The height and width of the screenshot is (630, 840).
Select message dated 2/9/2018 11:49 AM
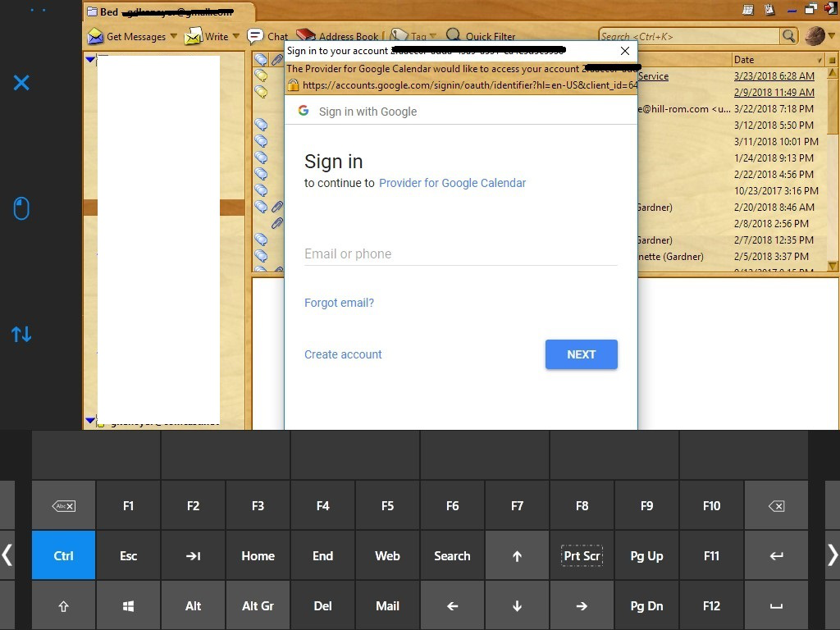(774, 92)
